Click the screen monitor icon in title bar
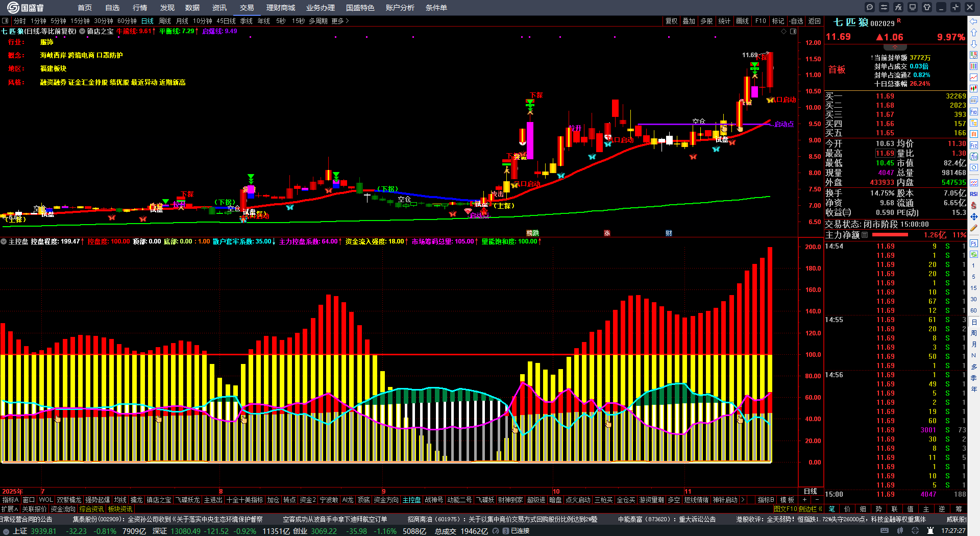 coord(913,7)
